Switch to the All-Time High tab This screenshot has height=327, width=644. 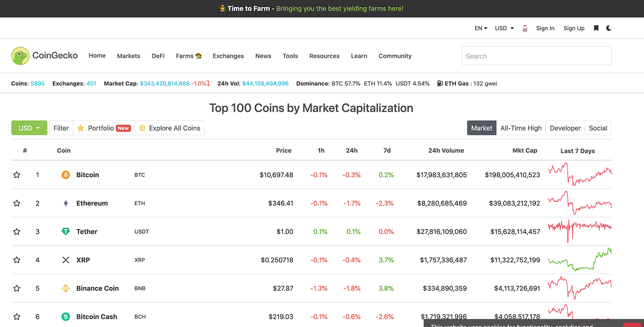521,128
